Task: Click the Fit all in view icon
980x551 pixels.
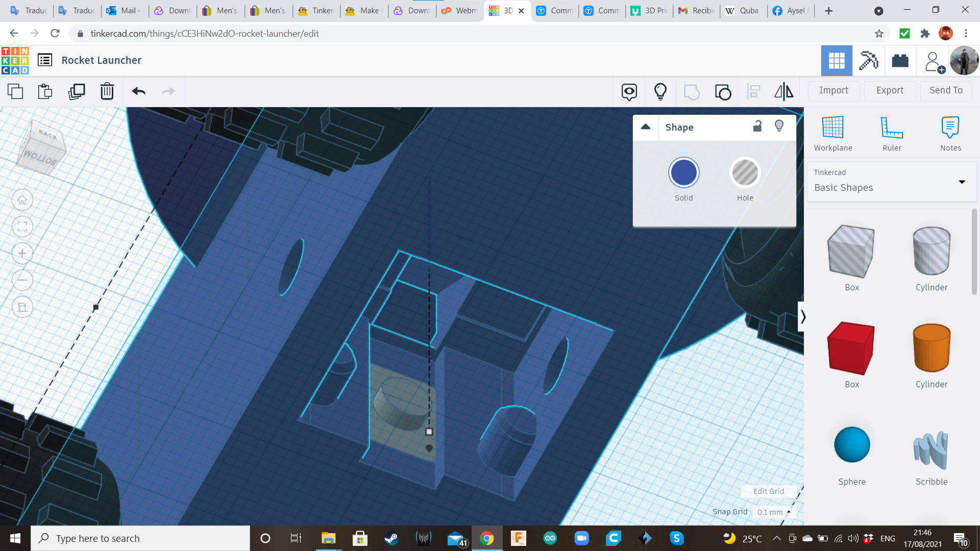Action: (x=22, y=227)
